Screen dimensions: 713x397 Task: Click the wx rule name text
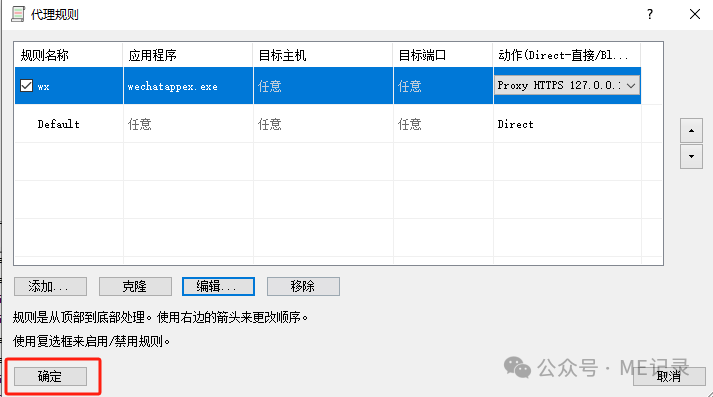(43, 86)
